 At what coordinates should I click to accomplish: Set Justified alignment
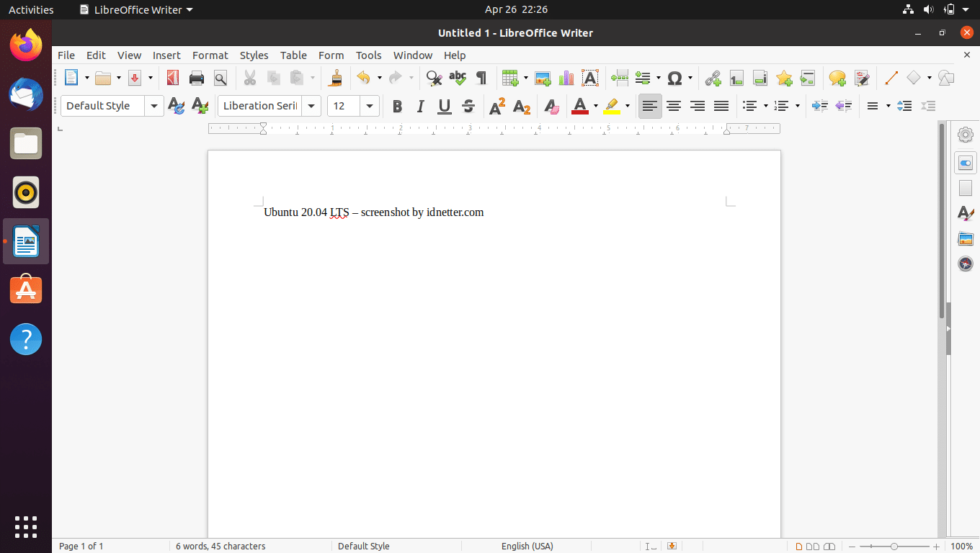[x=721, y=106]
